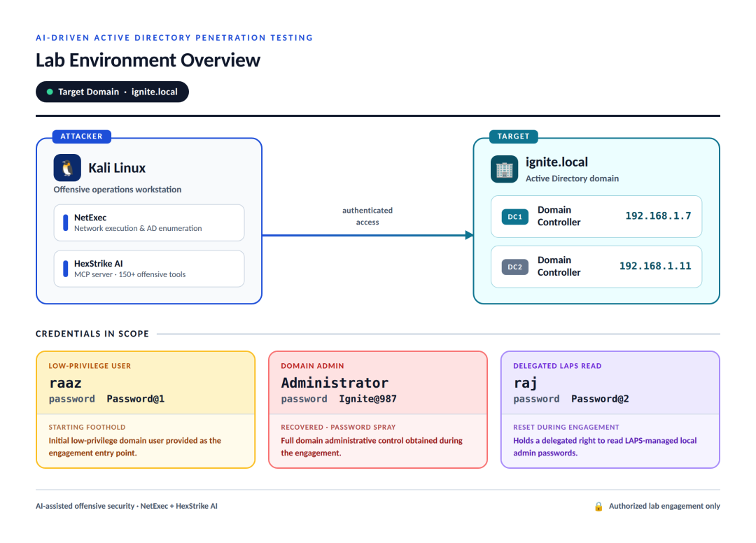Image resolution: width=756 pixels, height=543 pixels.
Task: Click the password value 'Password@1'
Action: coord(136,399)
